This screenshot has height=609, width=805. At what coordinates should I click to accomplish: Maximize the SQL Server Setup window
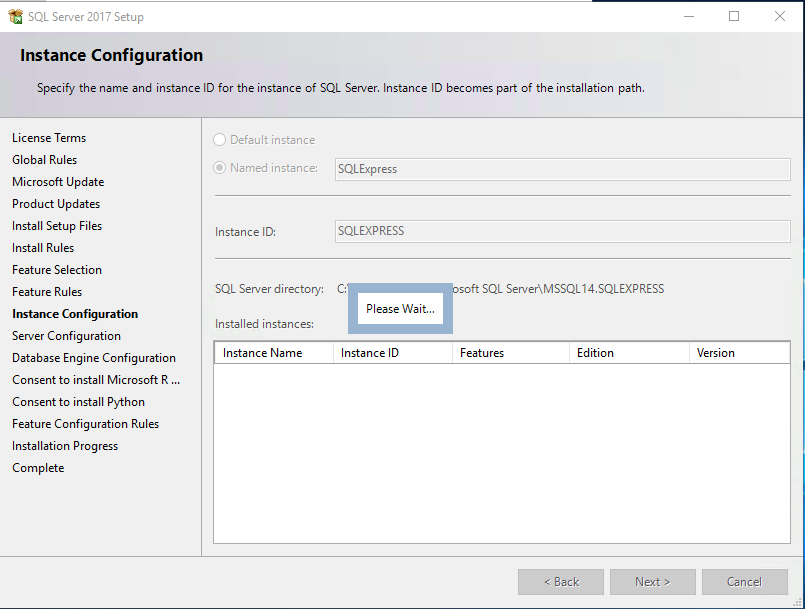734,16
